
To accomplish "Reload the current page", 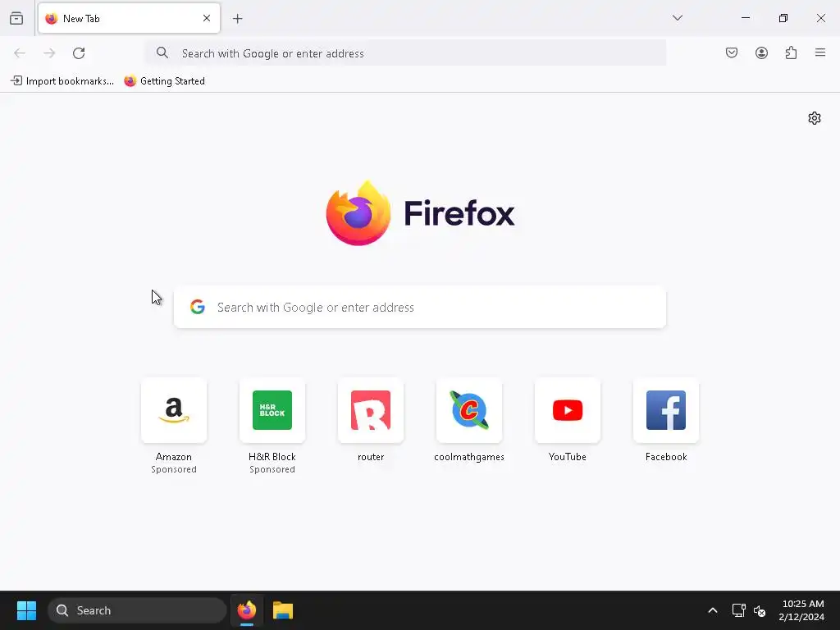I will pos(79,53).
